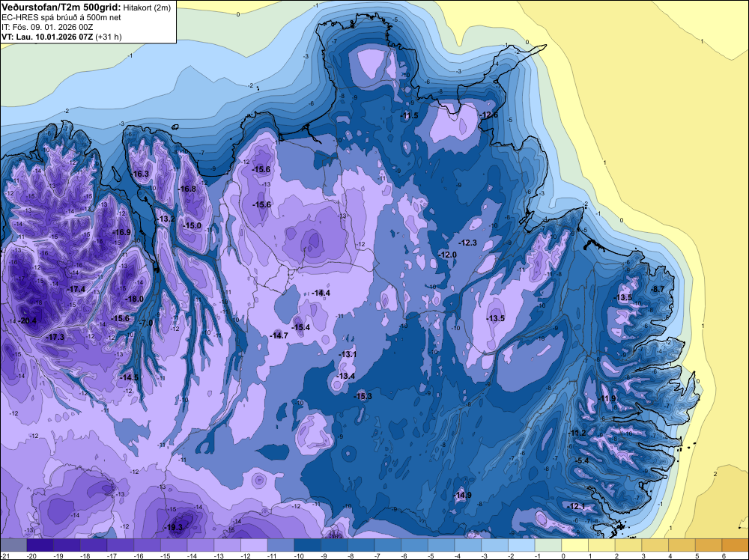
Task: Click the -15.3 temperature label
Action: click(363, 396)
